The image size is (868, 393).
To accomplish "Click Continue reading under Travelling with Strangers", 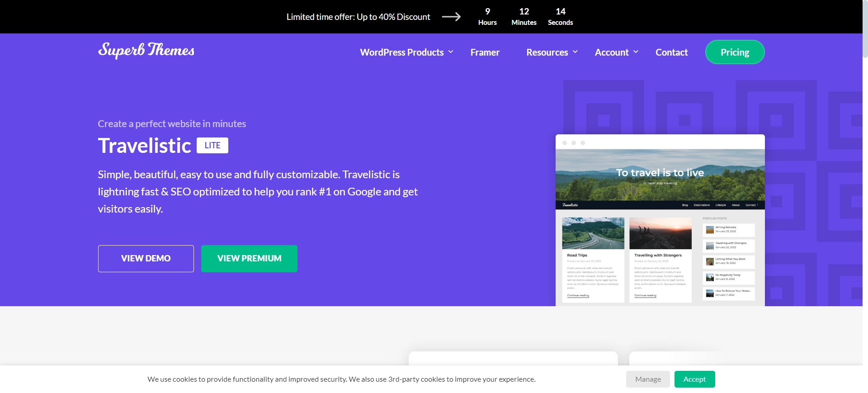I will click(645, 295).
